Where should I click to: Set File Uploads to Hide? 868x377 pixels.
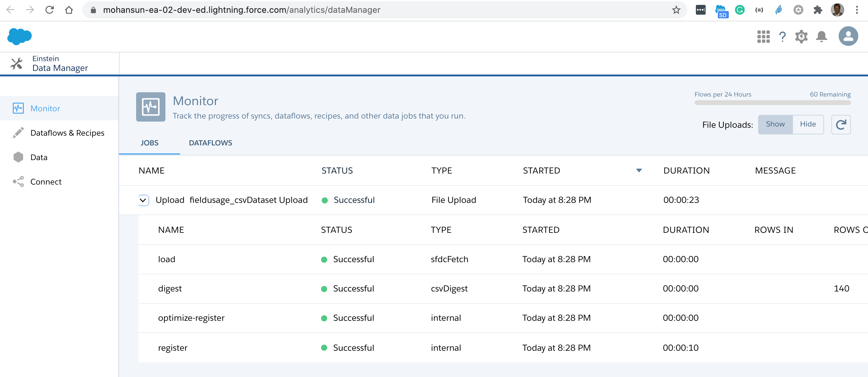[x=808, y=124]
